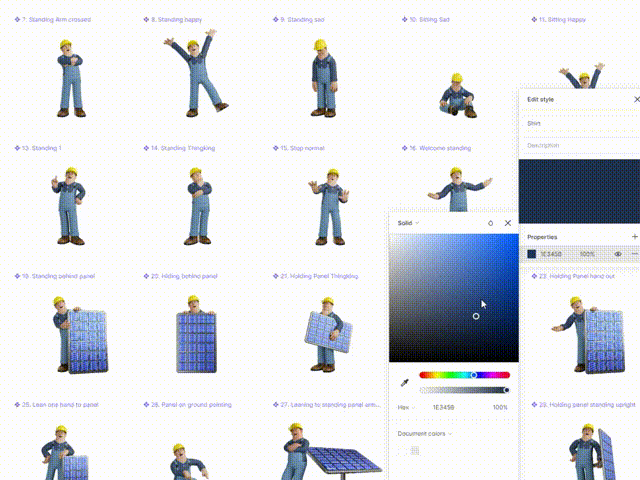
Task: Expand the Document colors dropdown
Action: tap(424, 434)
